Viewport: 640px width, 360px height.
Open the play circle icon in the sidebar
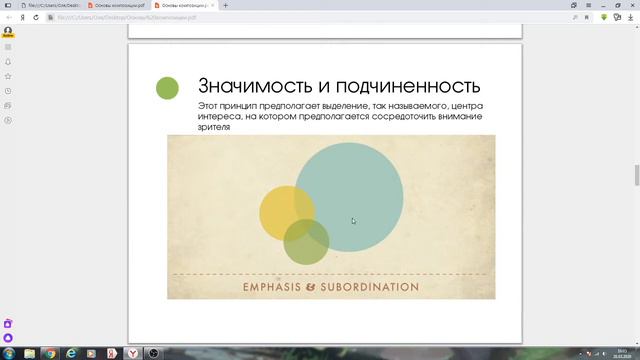point(8,120)
